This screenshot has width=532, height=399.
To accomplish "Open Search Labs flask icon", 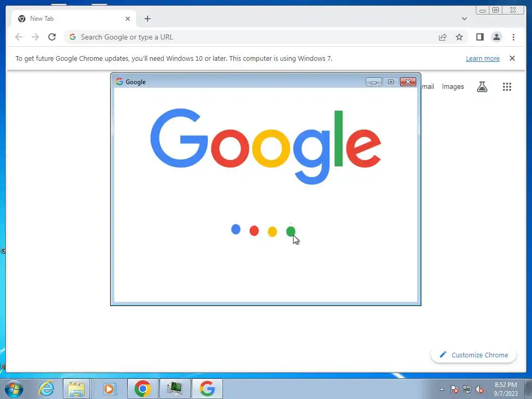I will [482, 87].
